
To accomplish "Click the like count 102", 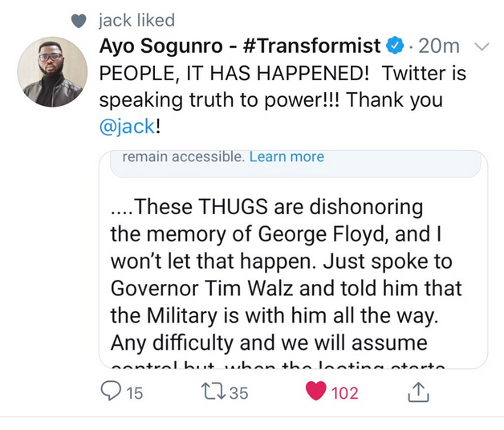I will [x=344, y=393].
